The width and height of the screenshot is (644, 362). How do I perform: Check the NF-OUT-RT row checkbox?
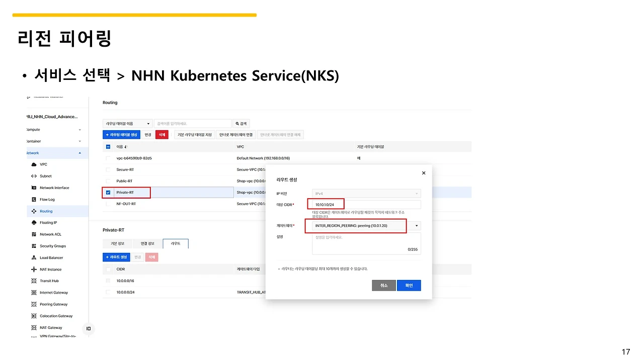[x=108, y=204]
